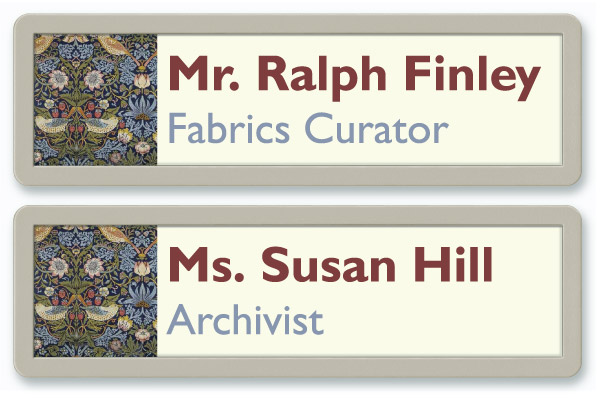This screenshot has height=398, width=600.
Task: Click the cream blank area right of "Archivist"
Action: pyautogui.click(x=440, y=320)
